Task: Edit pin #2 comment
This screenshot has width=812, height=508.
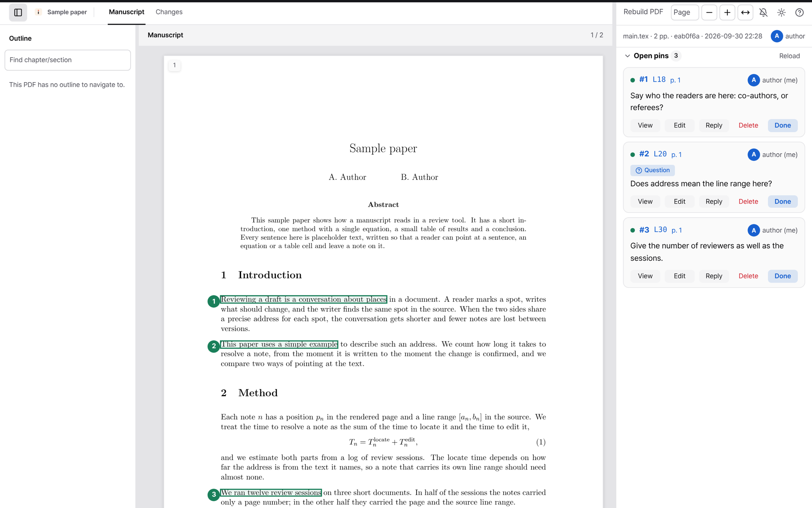Action: pyautogui.click(x=680, y=202)
